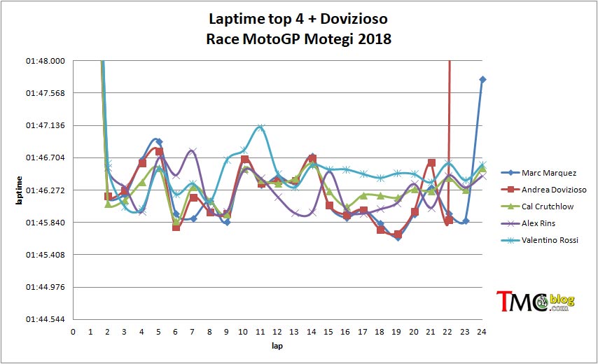Select the Alex Rins legend entry
598x364 pixels.
(x=528, y=223)
